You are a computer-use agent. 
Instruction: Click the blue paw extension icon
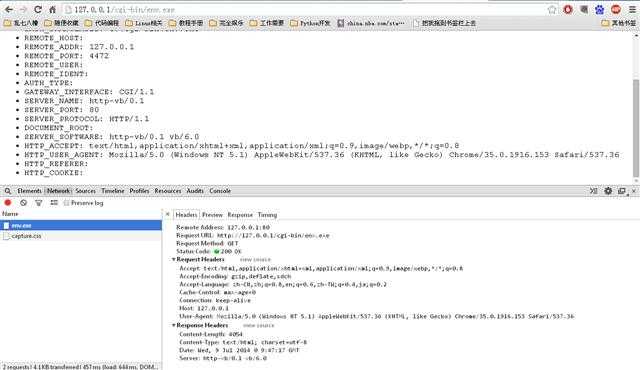click(x=600, y=9)
